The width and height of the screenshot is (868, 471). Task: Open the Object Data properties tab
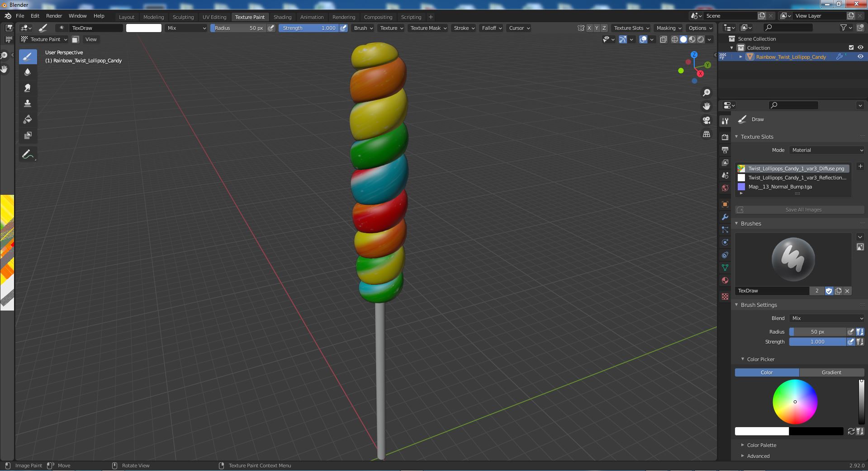pyautogui.click(x=725, y=268)
